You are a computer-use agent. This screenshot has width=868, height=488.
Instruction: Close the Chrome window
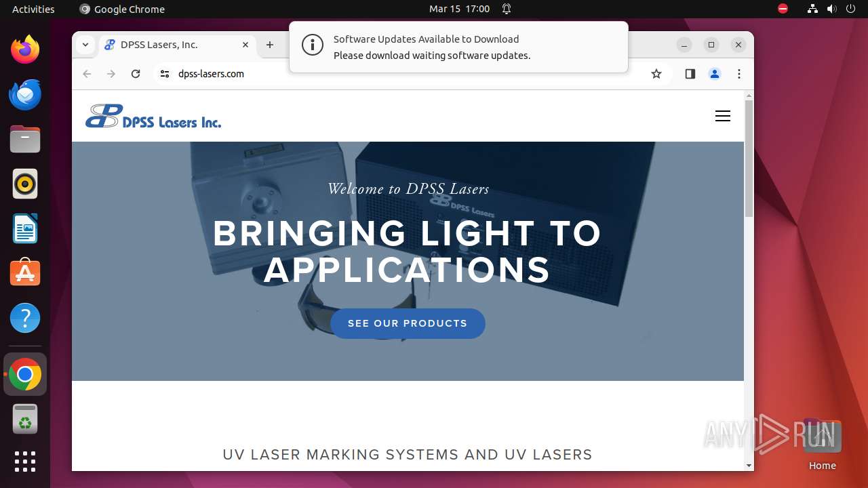(x=738, y=45)
